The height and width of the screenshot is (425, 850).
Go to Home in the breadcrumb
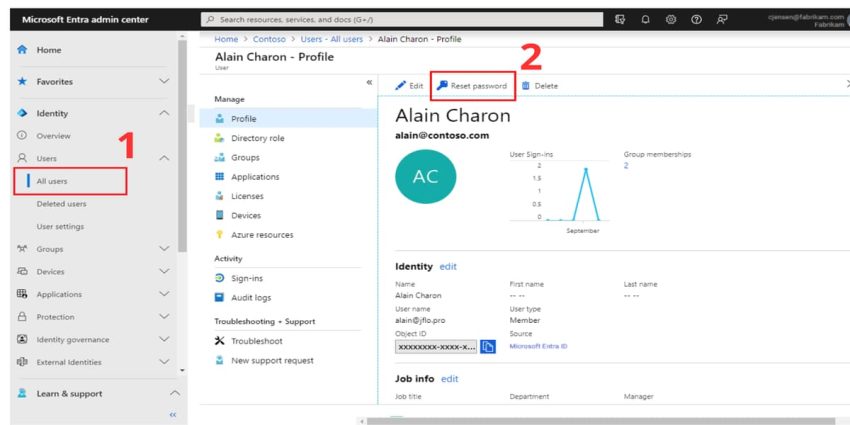tap(226, 39)
